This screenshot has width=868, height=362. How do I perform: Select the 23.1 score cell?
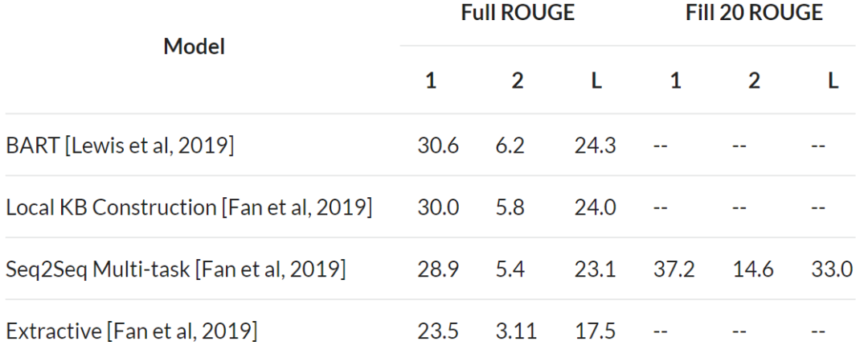pos(596,269)
